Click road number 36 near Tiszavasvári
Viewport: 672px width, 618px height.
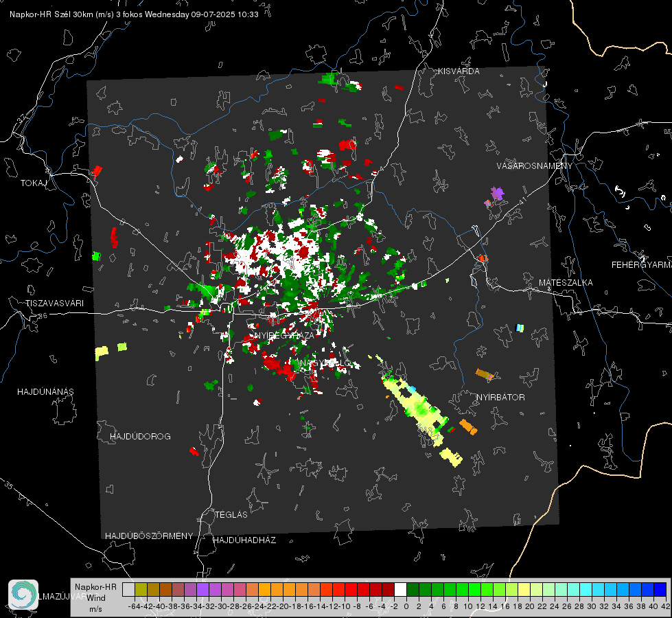[x=43, y=316]
